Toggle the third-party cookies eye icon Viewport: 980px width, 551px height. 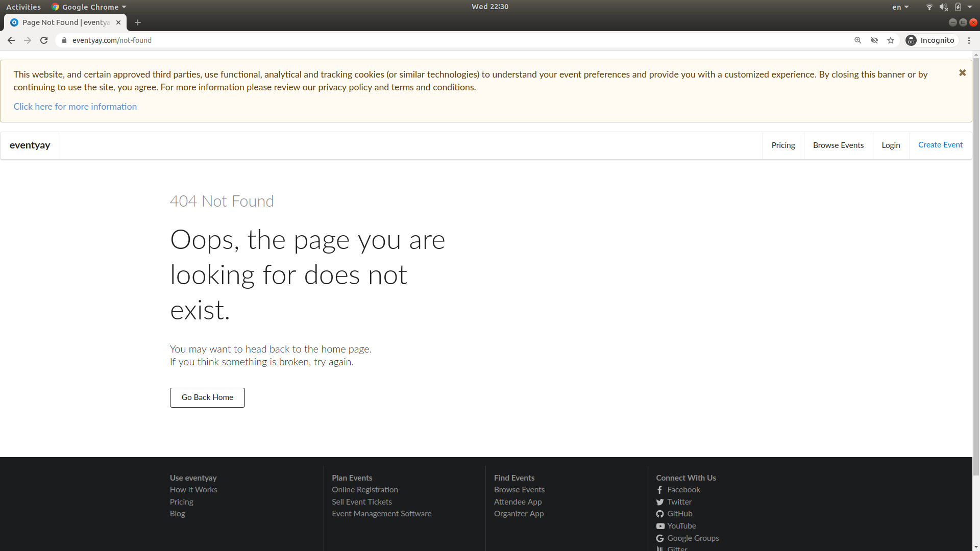click(875, 40)
